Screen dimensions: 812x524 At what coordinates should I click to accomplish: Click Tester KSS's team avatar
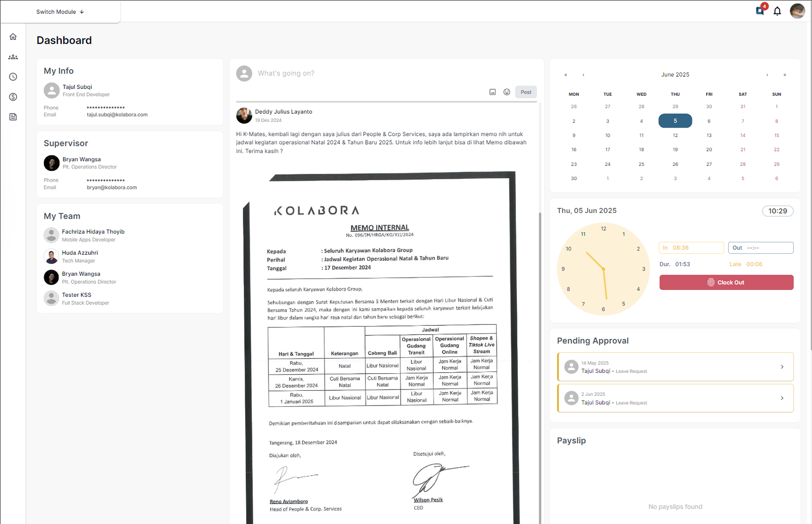click(x=51, y=298)
